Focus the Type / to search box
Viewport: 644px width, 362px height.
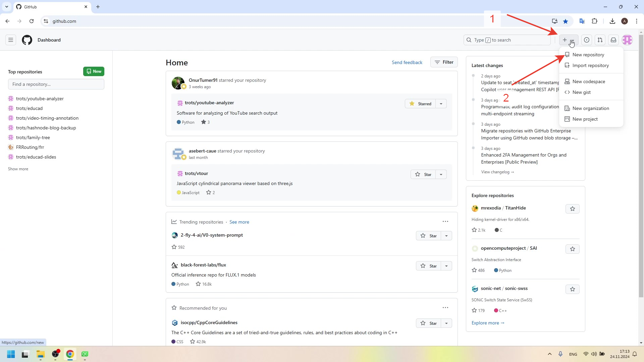click(x=507, y=40)
